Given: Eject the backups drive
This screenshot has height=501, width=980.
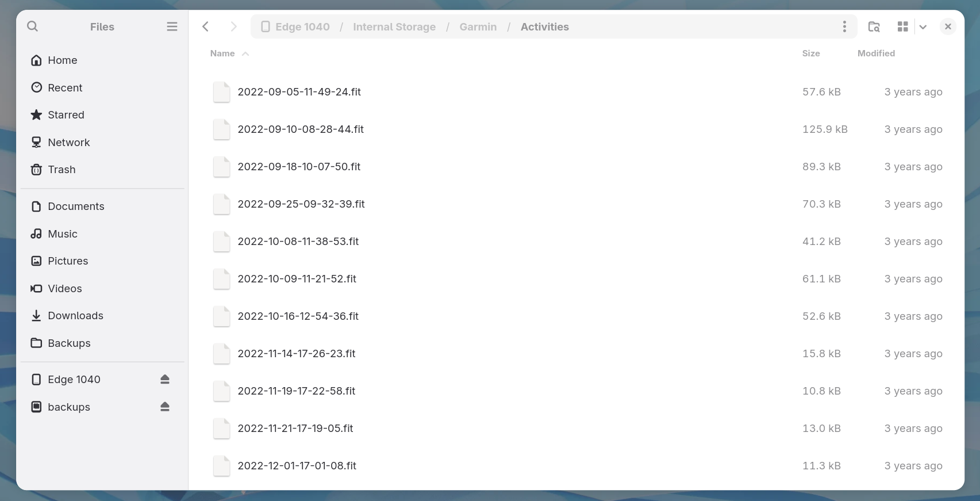Looking at the screenshot, I should (165, 407).
